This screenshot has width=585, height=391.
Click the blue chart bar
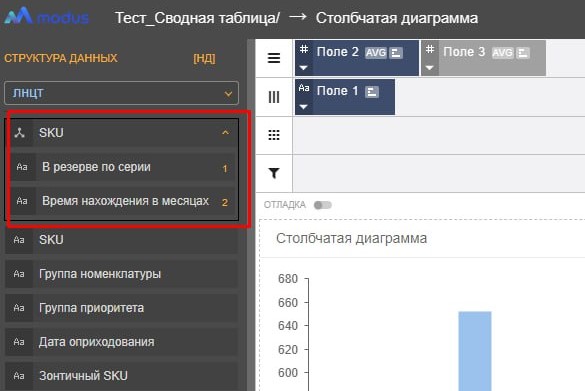475,351
